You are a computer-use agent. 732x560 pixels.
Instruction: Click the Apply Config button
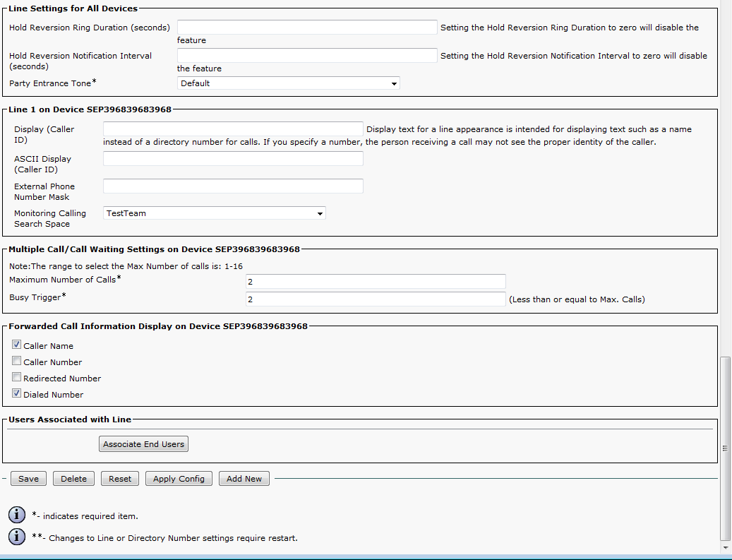pyautogui.click(x=179, y=479)
